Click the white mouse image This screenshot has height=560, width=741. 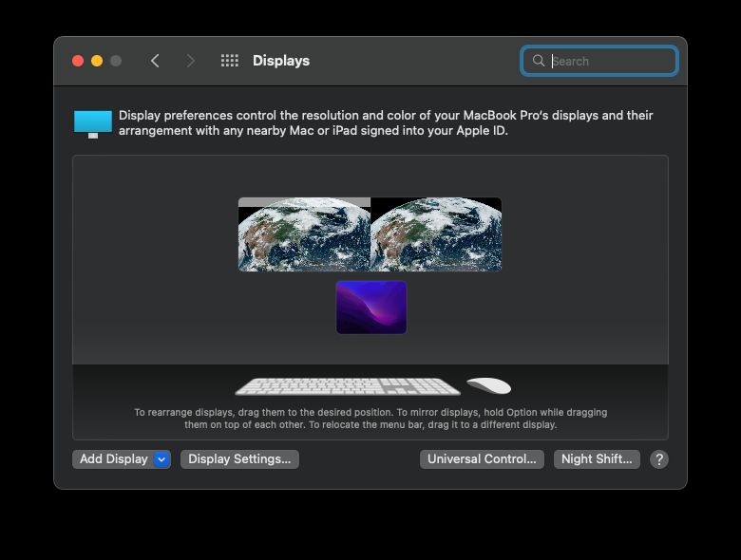pos(489,385)
